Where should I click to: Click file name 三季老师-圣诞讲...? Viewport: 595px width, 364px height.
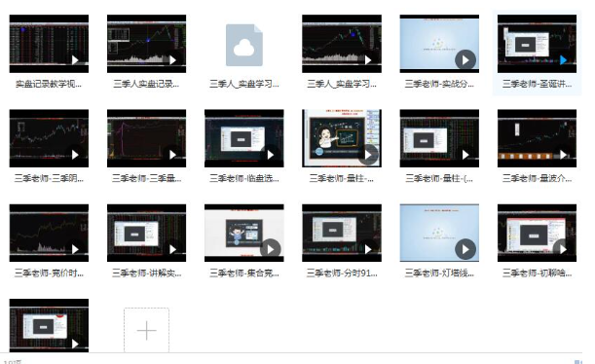point(537,84)
